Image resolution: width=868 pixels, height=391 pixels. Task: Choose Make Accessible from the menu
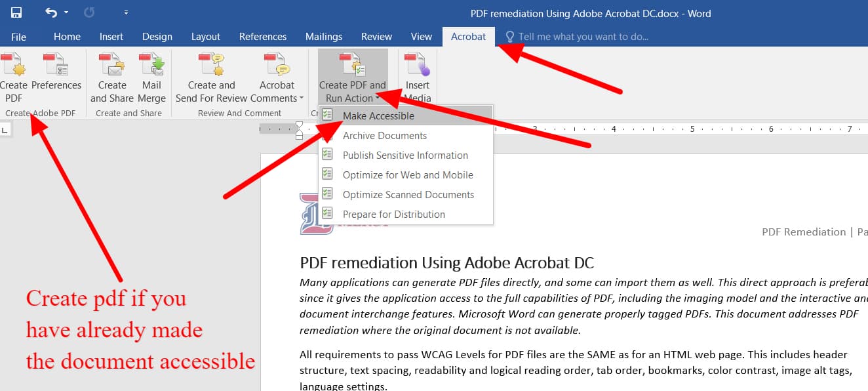(405, 115)
